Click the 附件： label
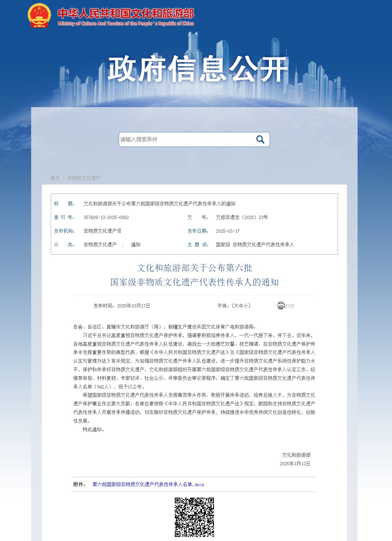 click(x=80, y=484)
